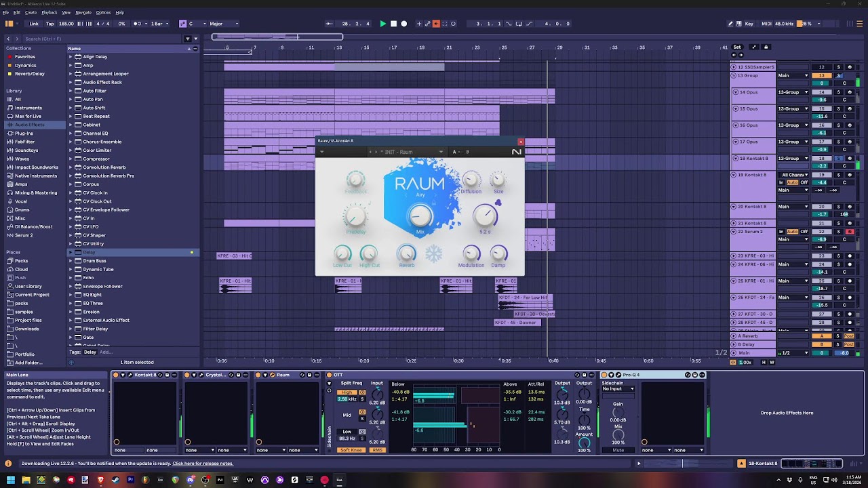Toggle the B Delay Post button
Image resolution: width=868 pixels, height=488 pixels.
[x=849, y=344]
